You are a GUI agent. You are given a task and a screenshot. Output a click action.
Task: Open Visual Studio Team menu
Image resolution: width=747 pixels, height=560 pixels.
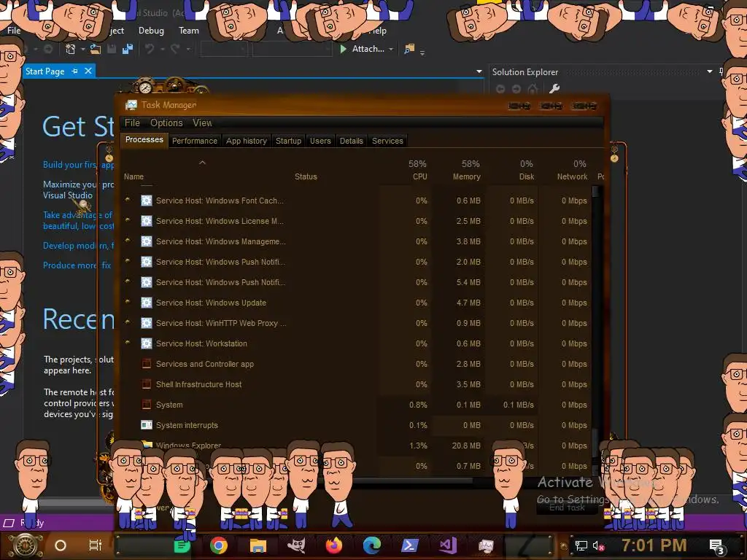click(x=189, y=31)
